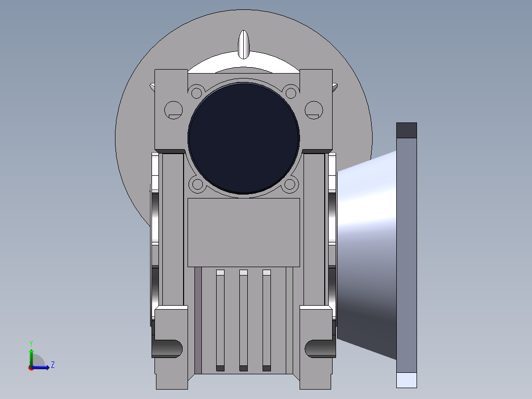
Task: Select the teardrop-shaped lug on top
Action: (x=244, y=44)
